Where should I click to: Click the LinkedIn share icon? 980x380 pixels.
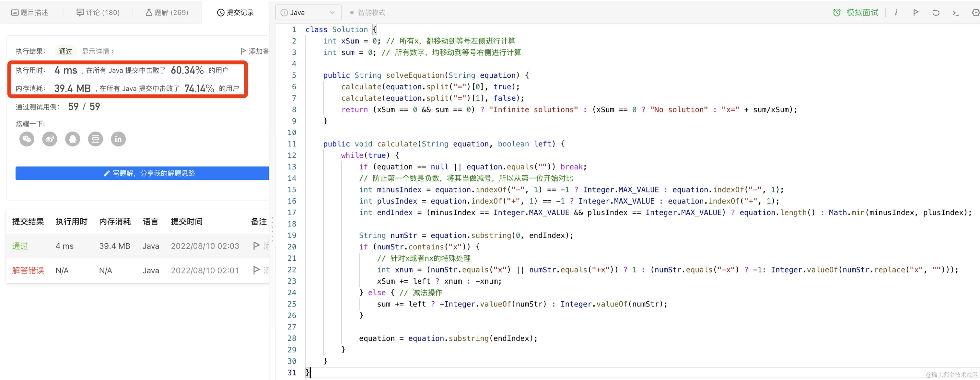118,139
